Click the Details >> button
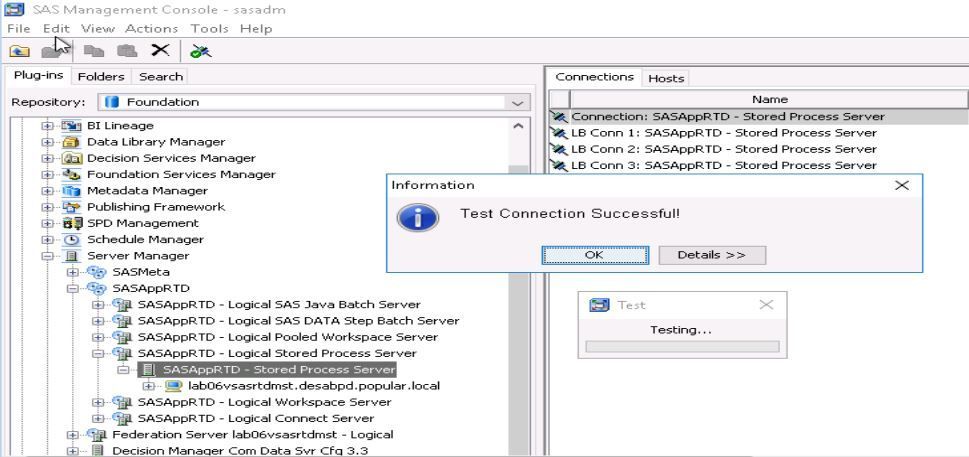 point(712,255)
